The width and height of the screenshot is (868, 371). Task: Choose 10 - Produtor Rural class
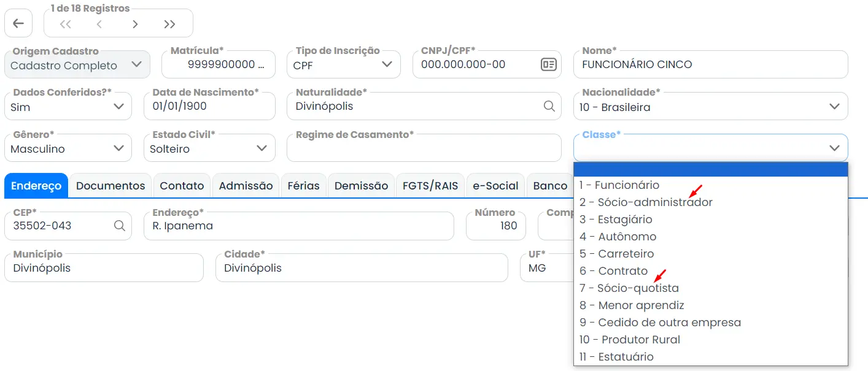coord(711,340)
